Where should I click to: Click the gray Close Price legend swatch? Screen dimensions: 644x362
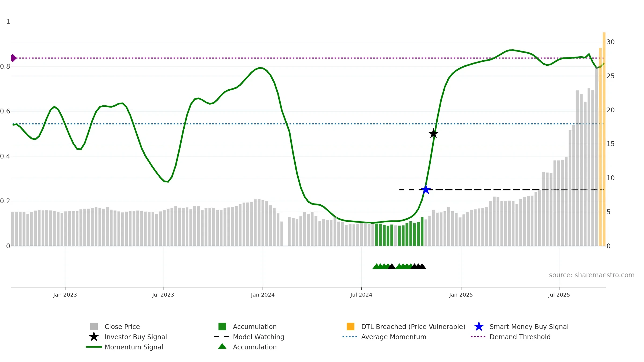click(94, 327)
